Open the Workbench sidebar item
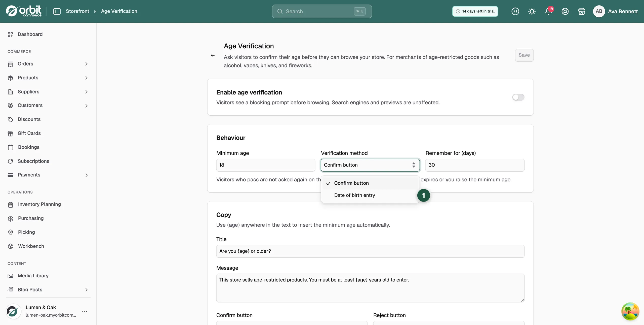This screenshot has height=325, width=644. click(x=48, y=246)
